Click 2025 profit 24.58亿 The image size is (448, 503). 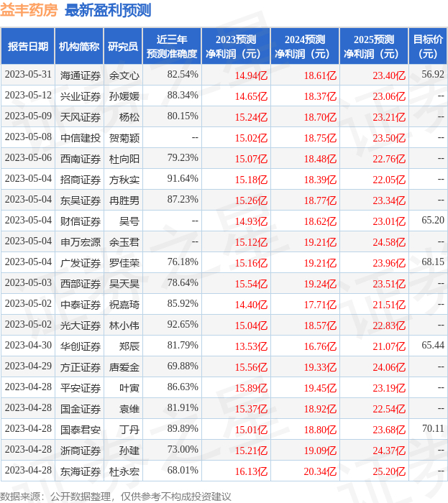[389, 242]
